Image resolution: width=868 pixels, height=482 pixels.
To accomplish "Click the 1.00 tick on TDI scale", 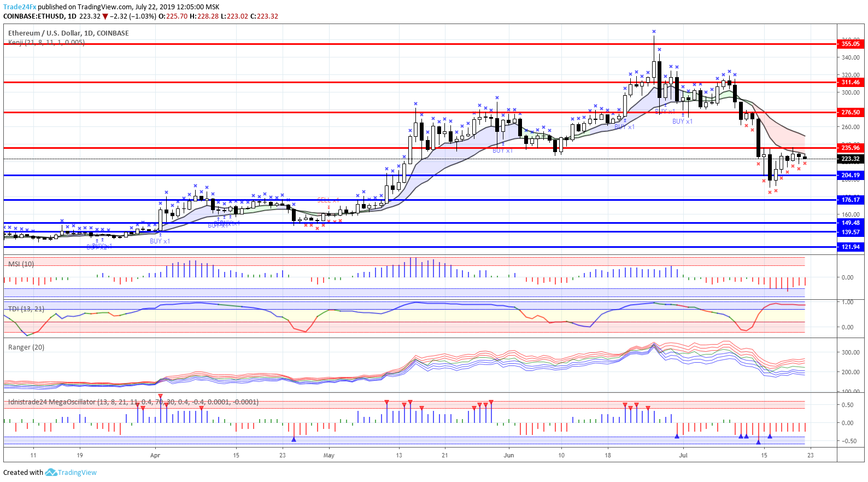I will [847, 302].
